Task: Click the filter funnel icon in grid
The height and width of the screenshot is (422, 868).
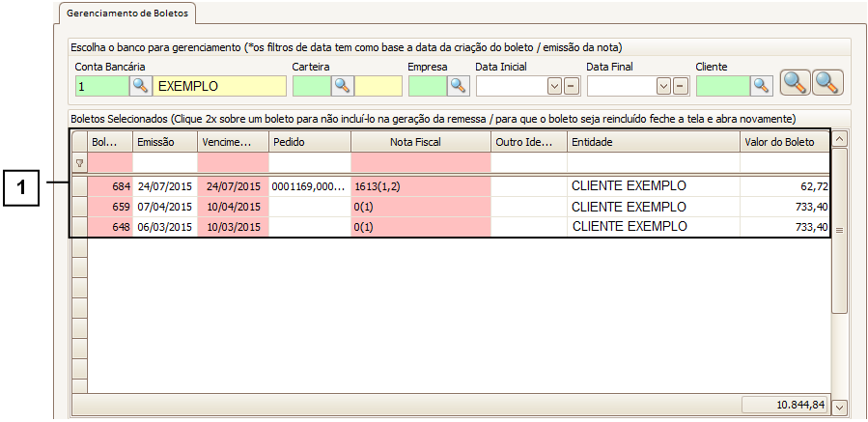Action: pos(79,163)
